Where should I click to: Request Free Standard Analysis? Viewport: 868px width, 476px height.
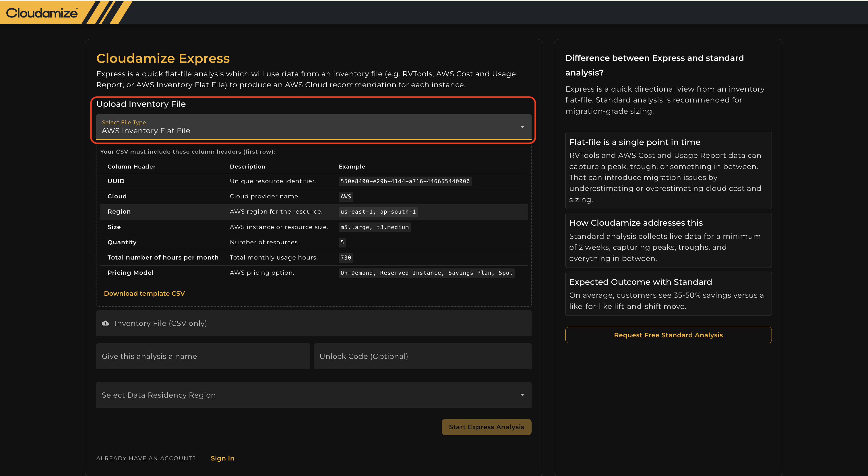pos(668,335)
